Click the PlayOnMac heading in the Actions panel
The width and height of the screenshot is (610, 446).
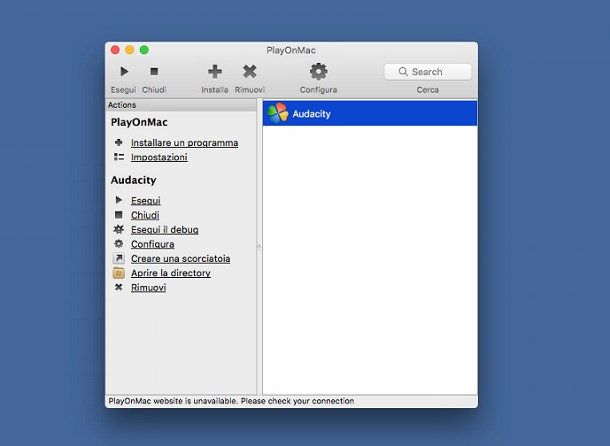point(139,122)
